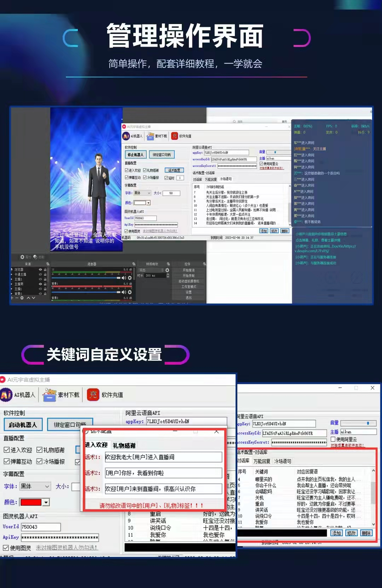Uncheck 礼物感谢 in the top screenshot
This screenshot has height=588, width=382.
(145, 170)
